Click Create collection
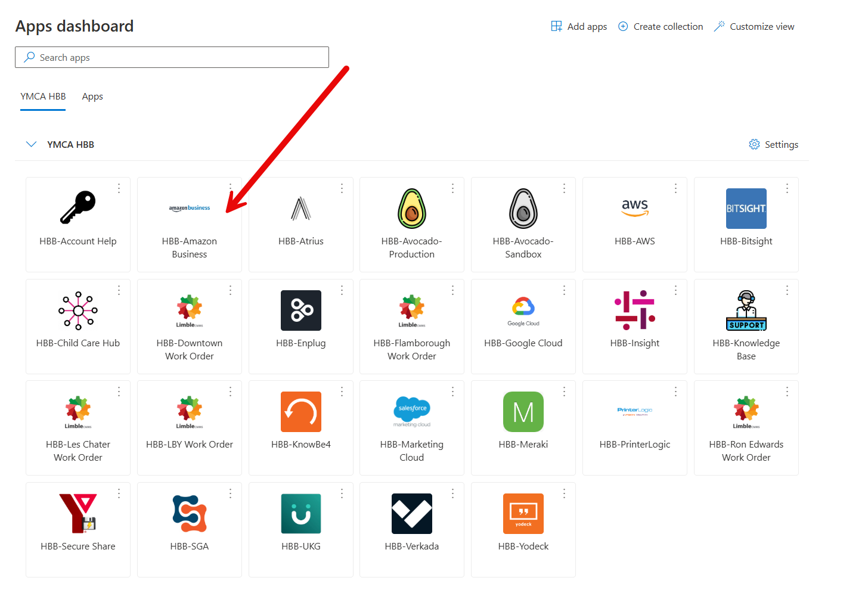868x590 pixels. pos(661,26)
